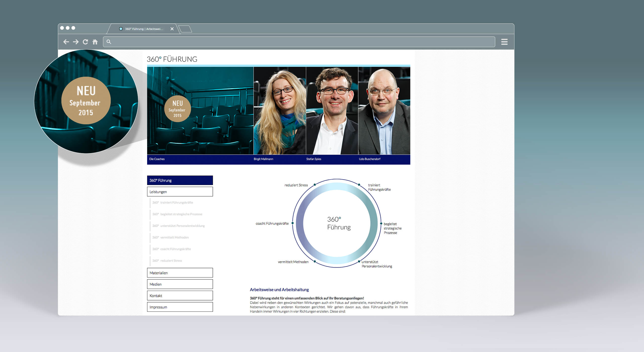
Task: Open the Leistungen menu item
Action: click(x=180, y=192)
